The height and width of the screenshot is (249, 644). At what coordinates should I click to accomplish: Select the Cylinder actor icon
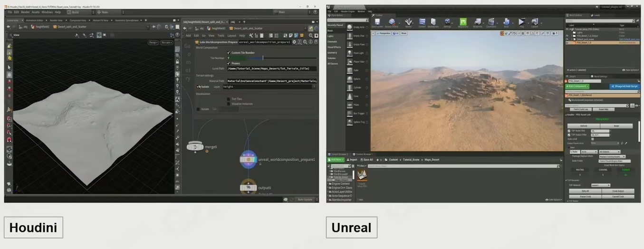(350, 87)
